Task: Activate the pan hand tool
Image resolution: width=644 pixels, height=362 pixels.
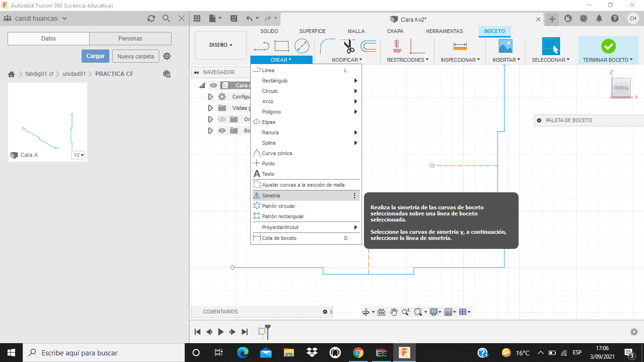Action: (x=394, y=312)
